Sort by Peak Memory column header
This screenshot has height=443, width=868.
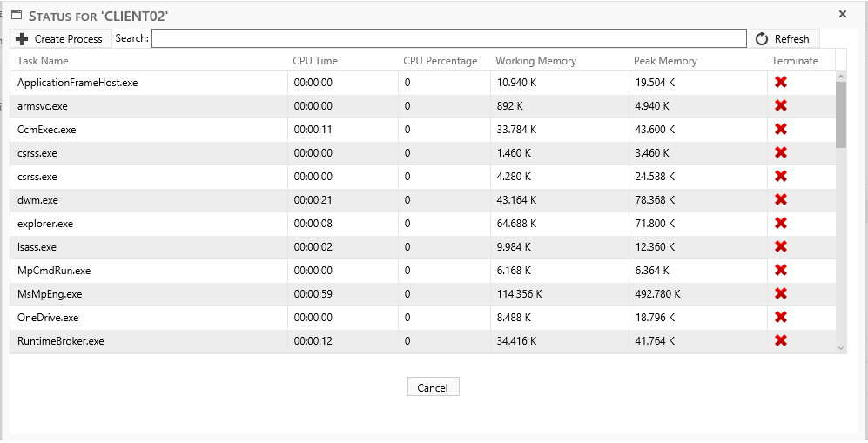(665, 61)
